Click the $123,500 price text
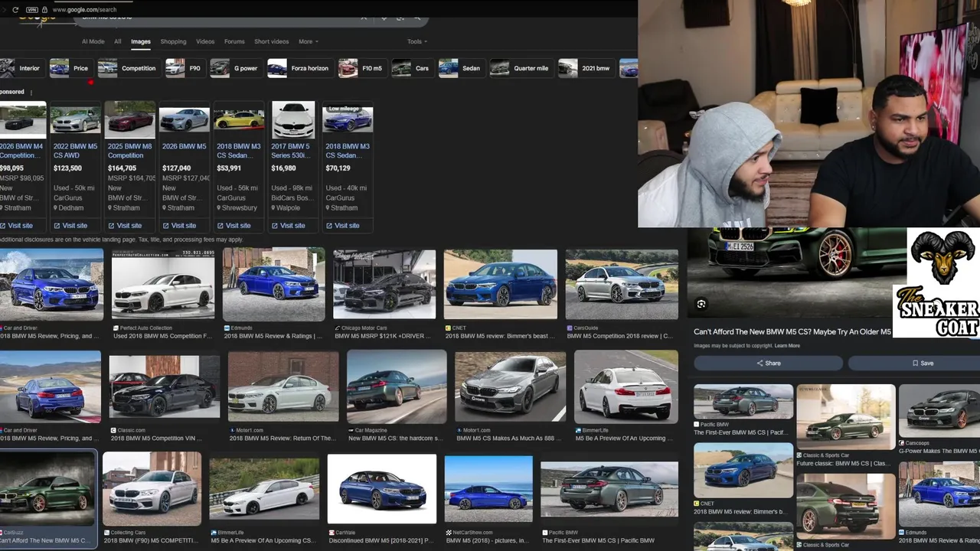 (67, 168)
